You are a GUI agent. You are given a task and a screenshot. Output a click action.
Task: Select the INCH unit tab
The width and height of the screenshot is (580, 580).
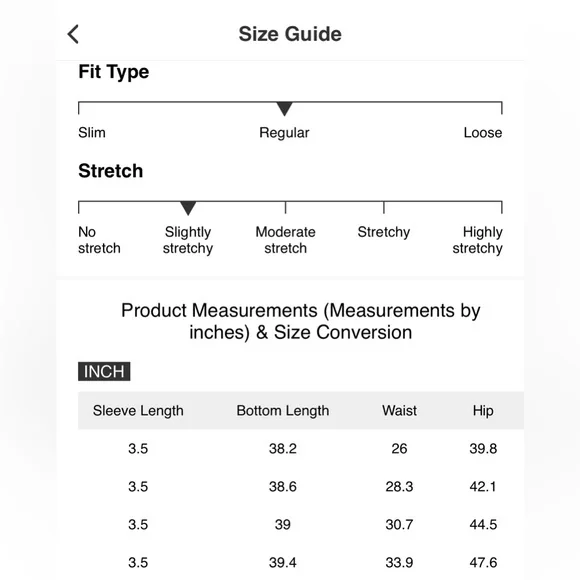104,371
